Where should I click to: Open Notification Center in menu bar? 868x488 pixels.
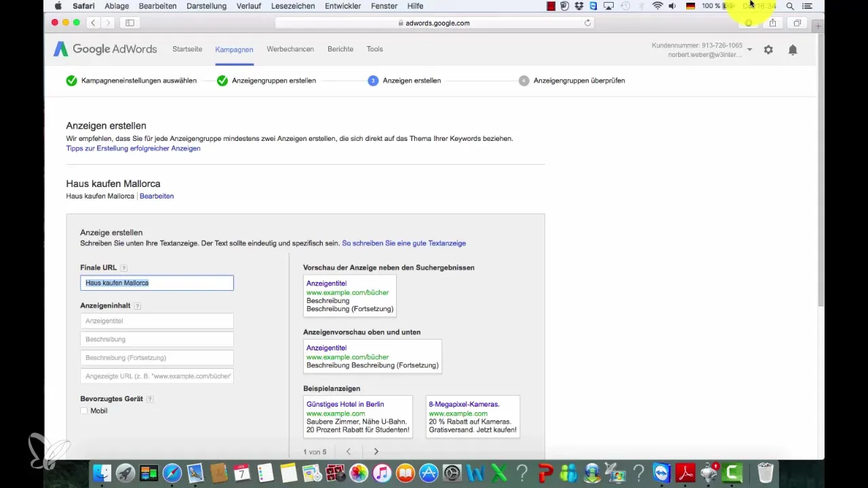tap(807, 6)
